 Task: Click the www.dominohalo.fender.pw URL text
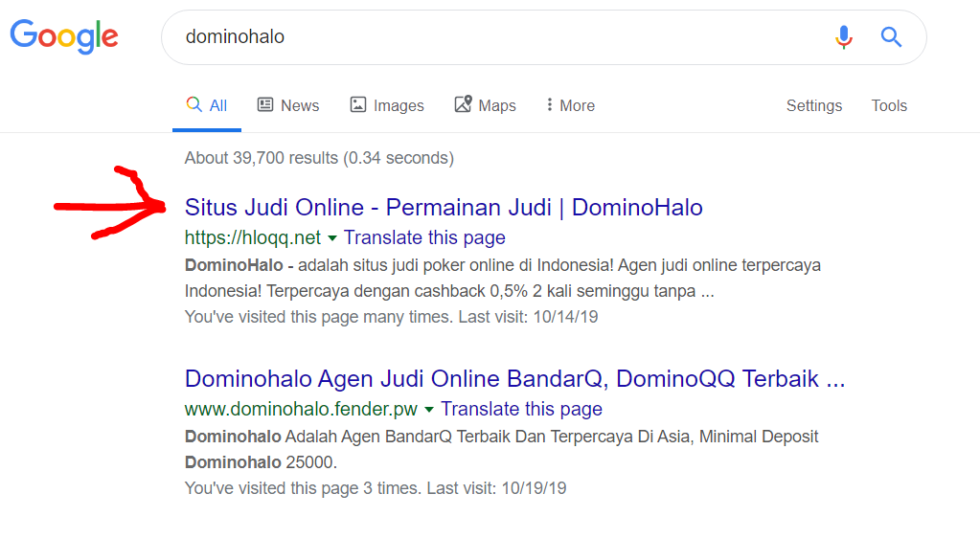(x=301, y=409)
